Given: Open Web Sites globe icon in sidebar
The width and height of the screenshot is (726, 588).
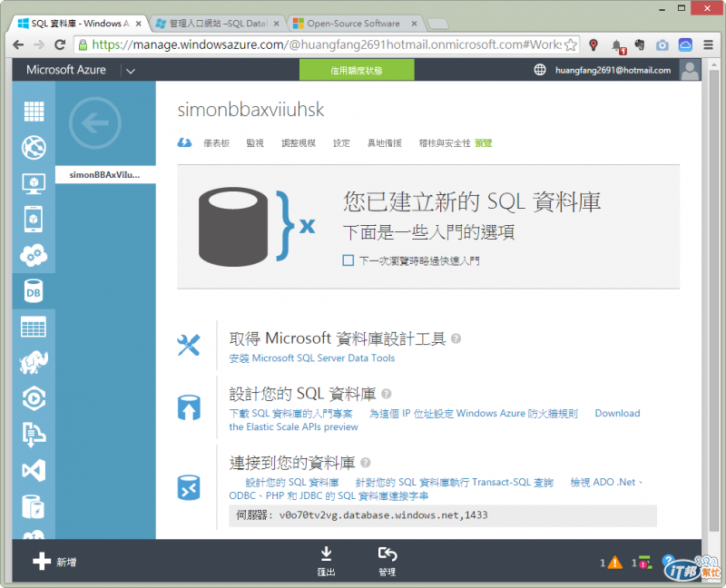Looking at the screenshot, I should (x=34, y=148).
